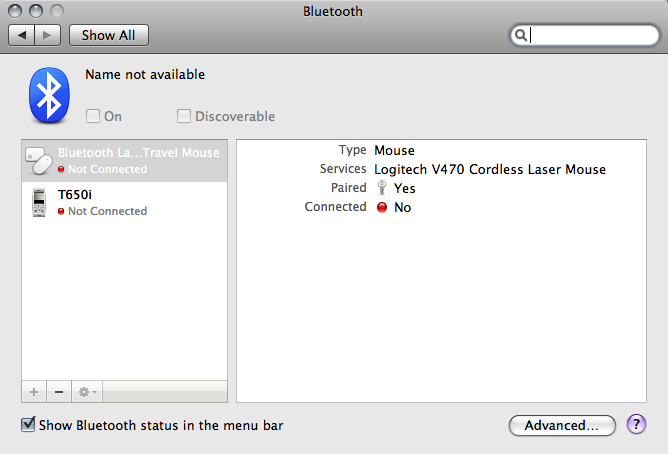The height and width of the screenshot is (454, 668).
Task: Click the red Connected status indicator
Action: point(382,208)
